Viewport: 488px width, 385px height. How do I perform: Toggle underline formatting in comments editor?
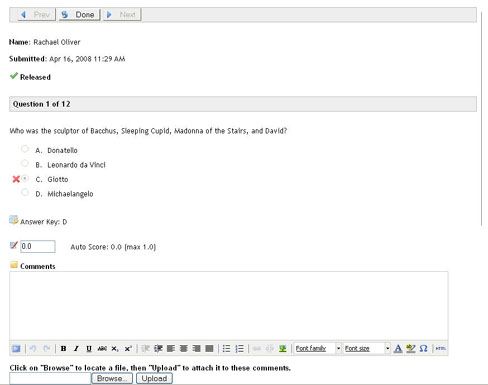[x=89, y=349]
